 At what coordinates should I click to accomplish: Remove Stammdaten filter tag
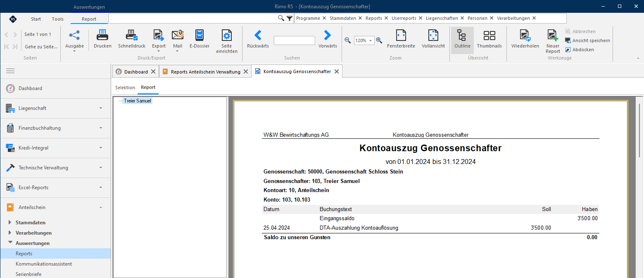click(360, 18)
